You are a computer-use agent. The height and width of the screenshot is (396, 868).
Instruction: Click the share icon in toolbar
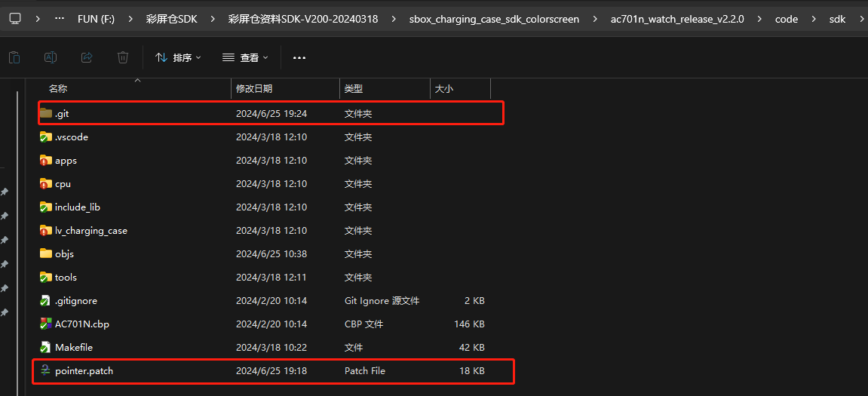click(x=87, y=57)
